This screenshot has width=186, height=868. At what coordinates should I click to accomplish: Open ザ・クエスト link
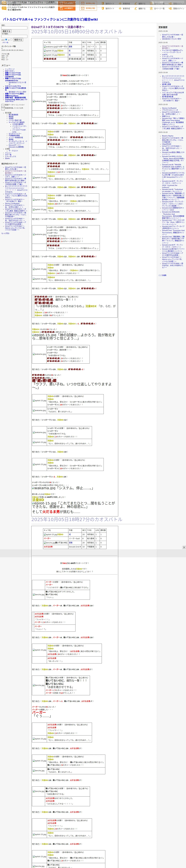tap(13, 151)
